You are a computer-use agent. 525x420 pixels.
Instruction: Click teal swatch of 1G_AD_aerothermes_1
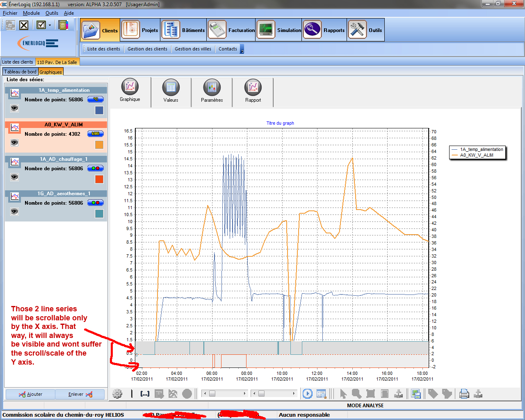pyautogui.click(x=99, y=214)
